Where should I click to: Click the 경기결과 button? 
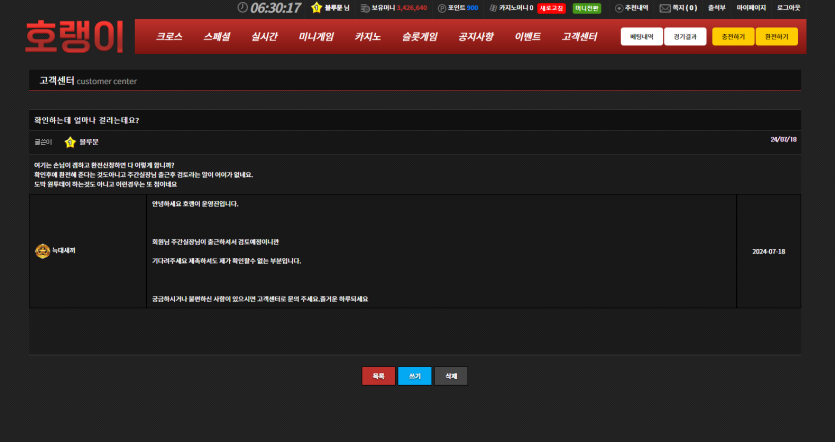685,37
